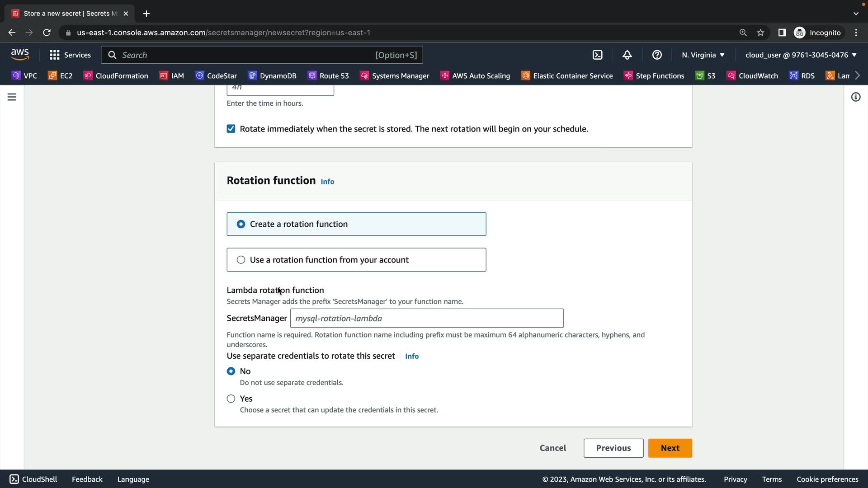Expand the N. Virginia region dropdown
Viewport: 868px width, 488px height.
click(x=703, y=55)
